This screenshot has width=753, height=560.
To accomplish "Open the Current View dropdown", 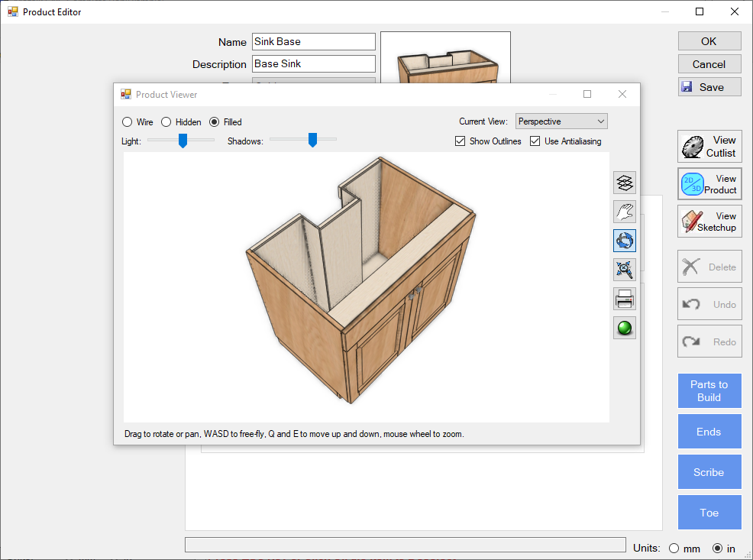I will coord(561,121).
